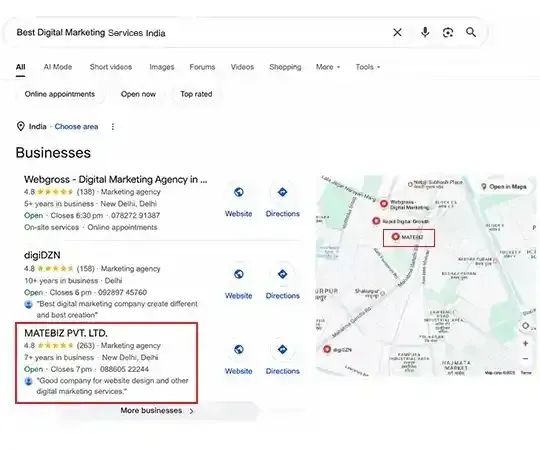The height and width of the screenshot is (450, 540).
Task: Start voice search with microphone icon
Action: 425,32
